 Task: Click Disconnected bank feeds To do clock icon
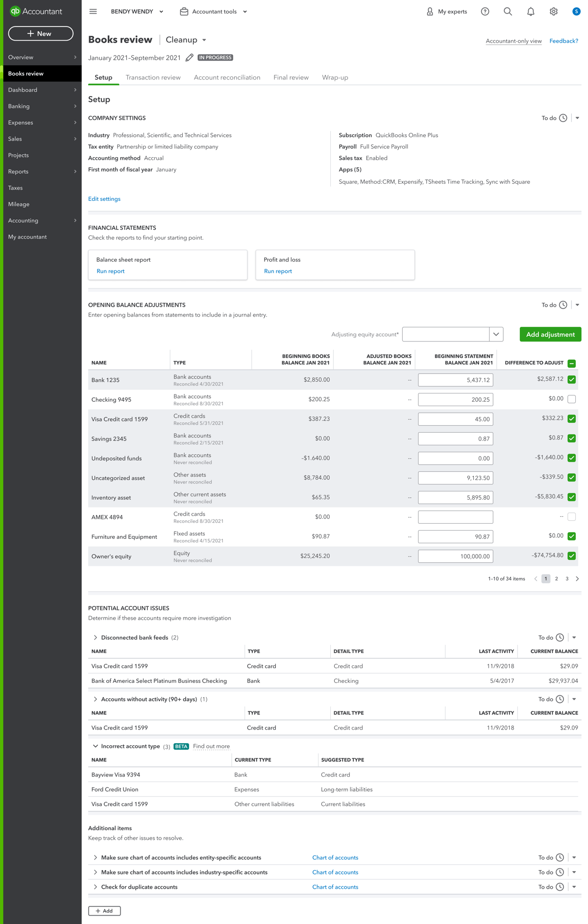(x=560, y=637)
